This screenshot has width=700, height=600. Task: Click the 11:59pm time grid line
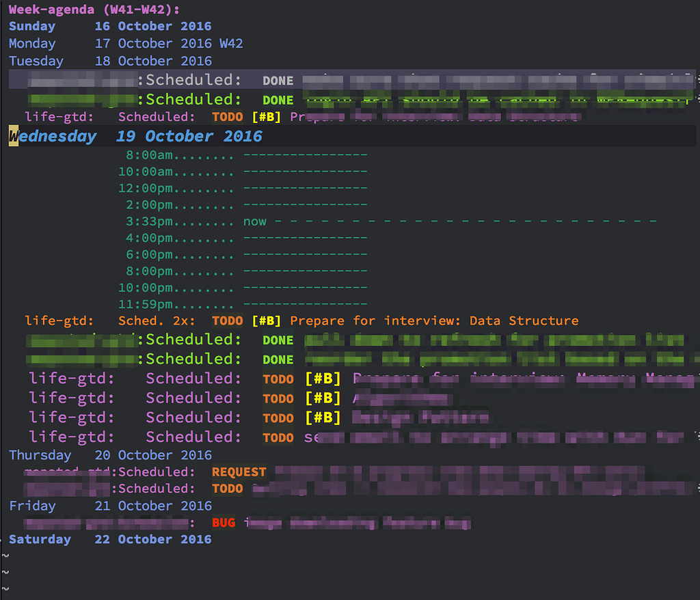[x=243, y=304]
